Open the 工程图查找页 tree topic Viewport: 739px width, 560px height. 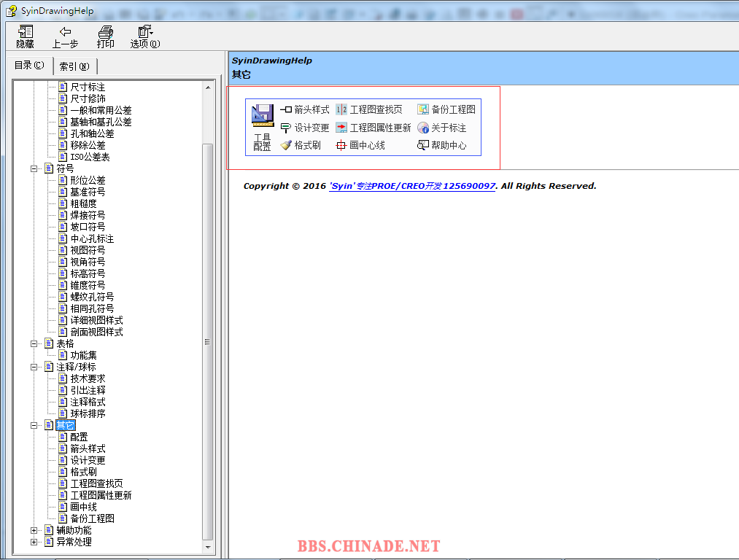coord(96,483)
